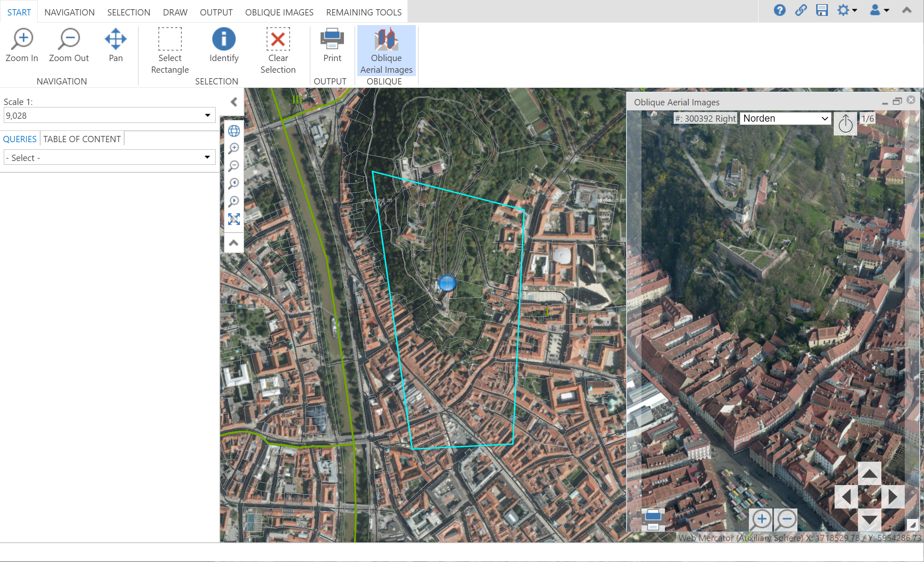924x562 pixels.
Task: Collapse the left side panel arrow
Action: 233,102
